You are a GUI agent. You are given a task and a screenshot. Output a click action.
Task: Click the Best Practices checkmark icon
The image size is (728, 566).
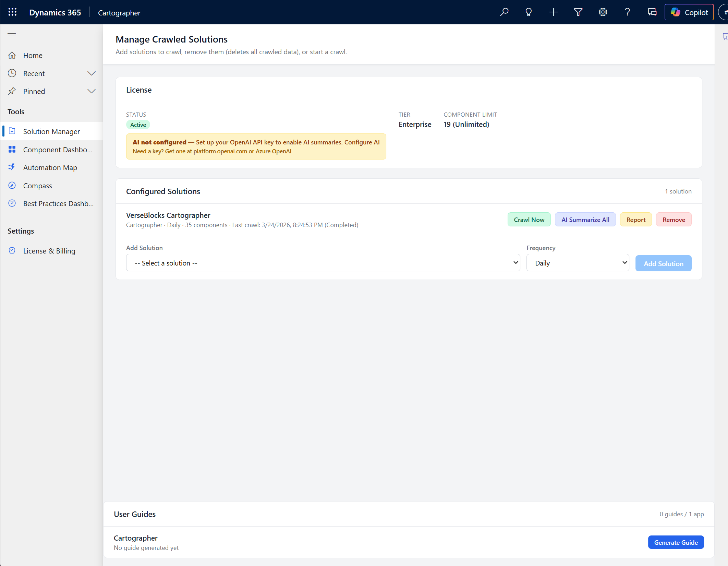coord(12,203)
